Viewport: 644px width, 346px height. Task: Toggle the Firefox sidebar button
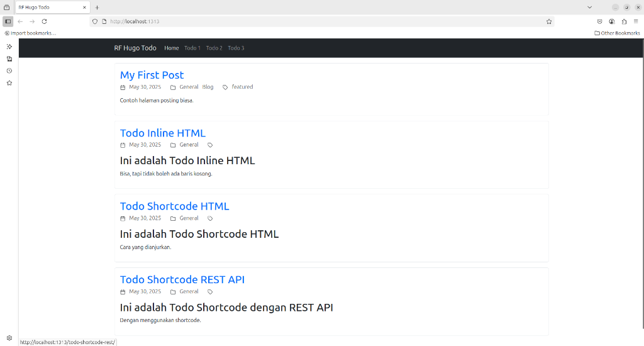tap(8, 21)
